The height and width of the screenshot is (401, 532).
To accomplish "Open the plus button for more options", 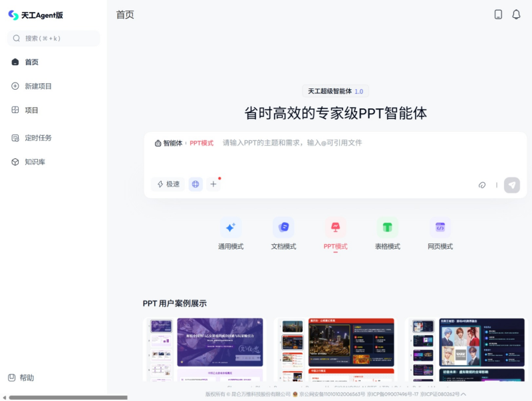I will point(213,184).
